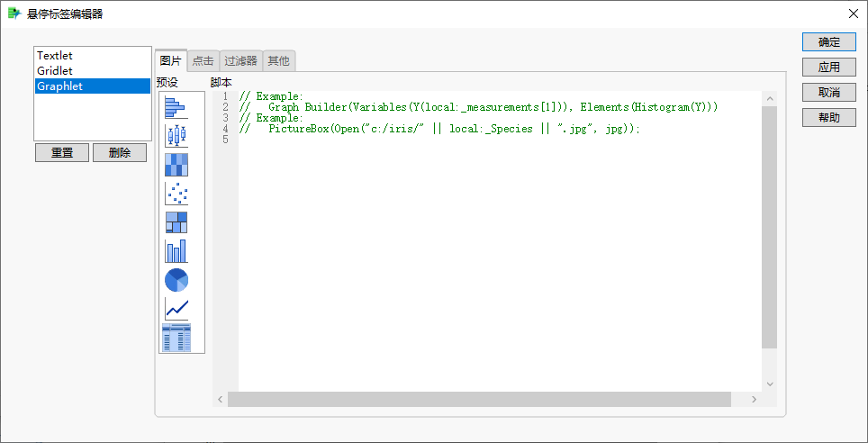Viewport: 868px width, 443px height.
Task: Click the 预设 label
Action: tap(167, 83)
